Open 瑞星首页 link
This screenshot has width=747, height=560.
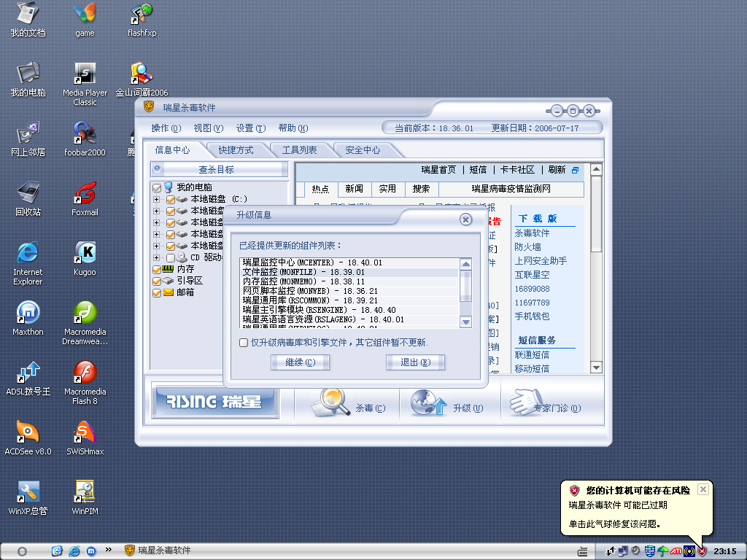point(438,170)
